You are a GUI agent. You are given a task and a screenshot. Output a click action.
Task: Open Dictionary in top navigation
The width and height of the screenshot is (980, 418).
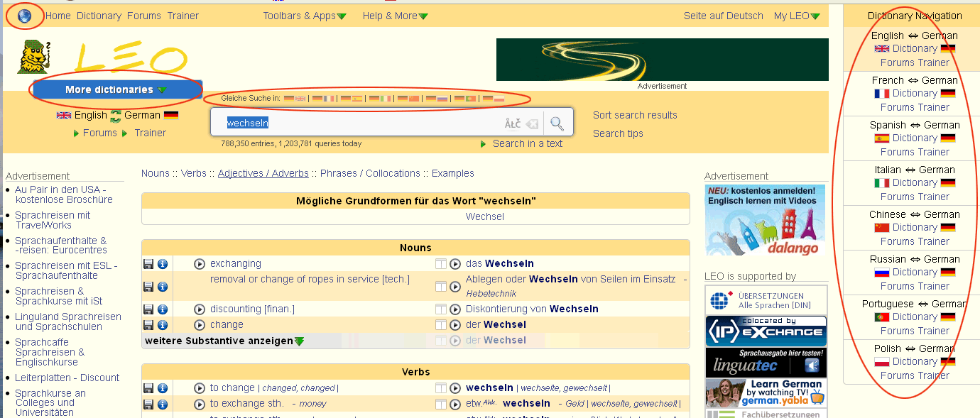pos(99,16)
